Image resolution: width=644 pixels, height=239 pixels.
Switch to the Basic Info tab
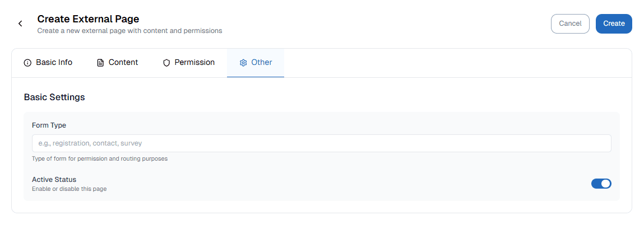(54, 63)
